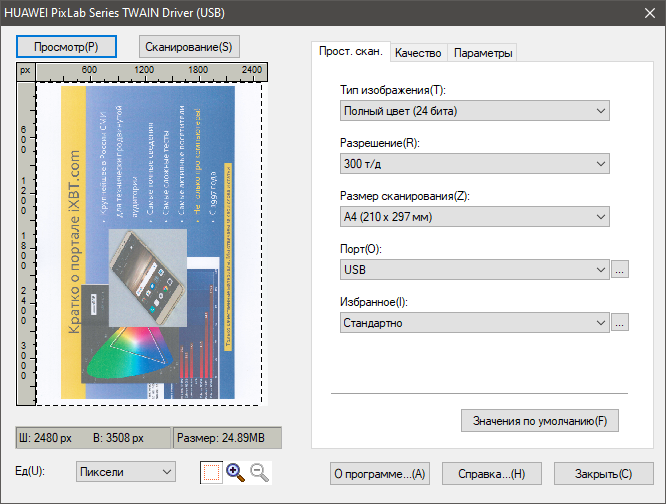Open help via Справка...(H) button
The width and height of the screenshot is (666, 504).
pos(491,473)
